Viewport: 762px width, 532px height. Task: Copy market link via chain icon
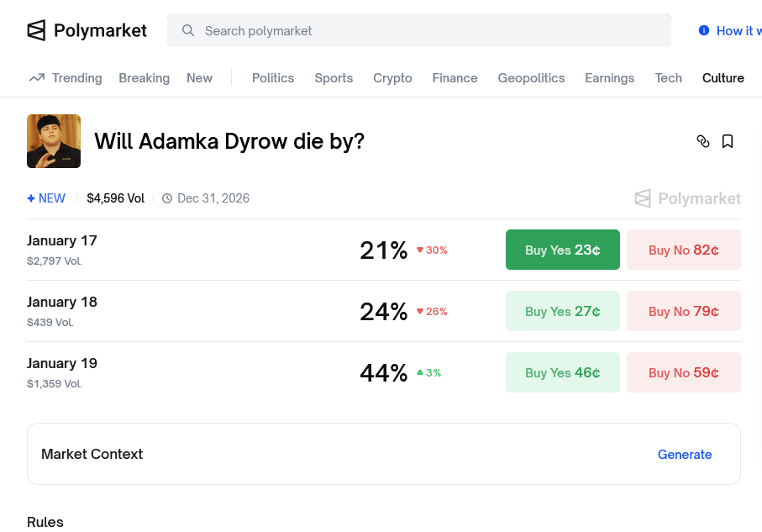point(703,141)
